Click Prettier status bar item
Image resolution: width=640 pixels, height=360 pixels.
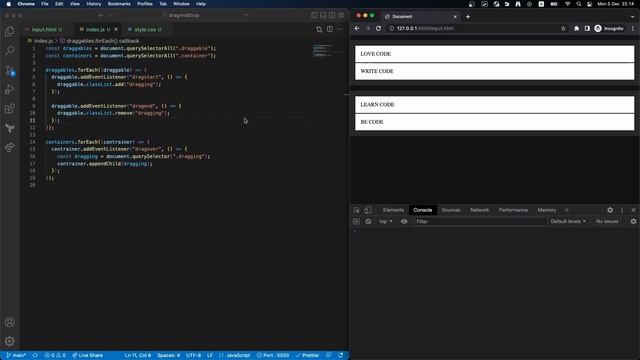(x=307, y=356)
